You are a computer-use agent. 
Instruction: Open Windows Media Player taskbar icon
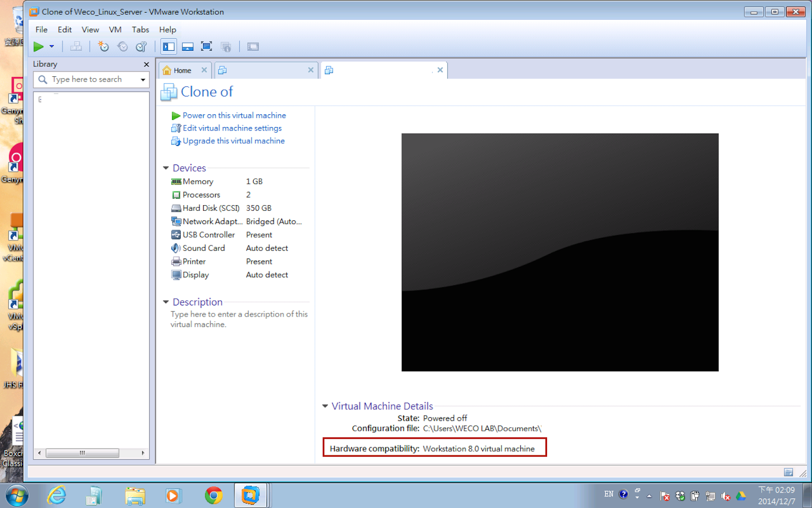tap(173, 495)
